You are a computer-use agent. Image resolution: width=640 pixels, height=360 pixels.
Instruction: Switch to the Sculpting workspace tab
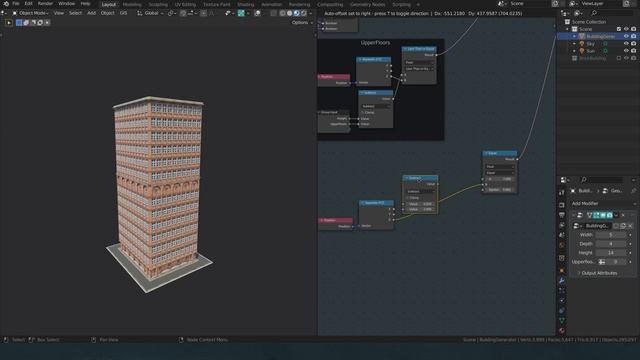click(158, 4)
